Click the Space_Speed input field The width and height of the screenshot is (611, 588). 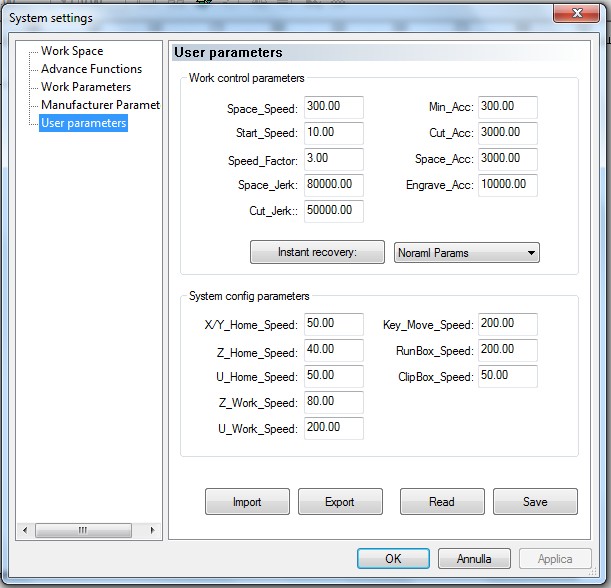(x=334, y=107)
